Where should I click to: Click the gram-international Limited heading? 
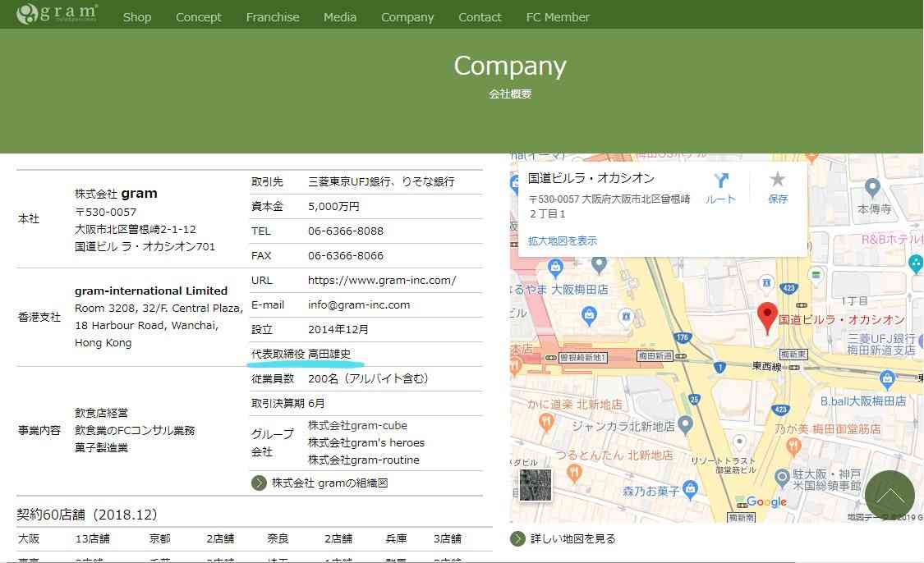[151, 291]
